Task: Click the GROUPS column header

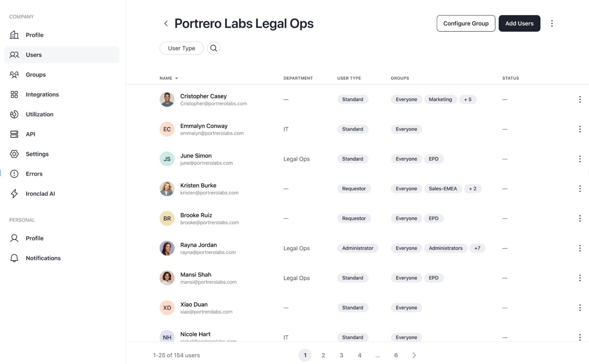Action: [400, 78]
